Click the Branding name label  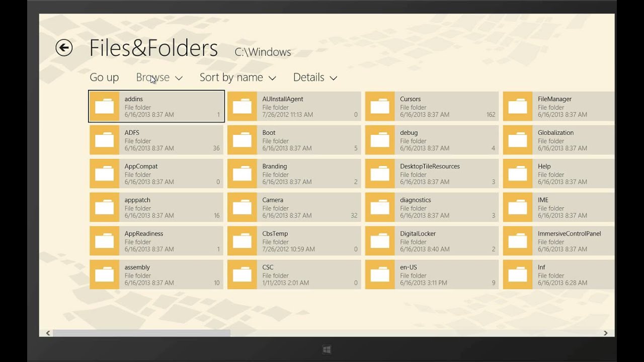[275, 166]
